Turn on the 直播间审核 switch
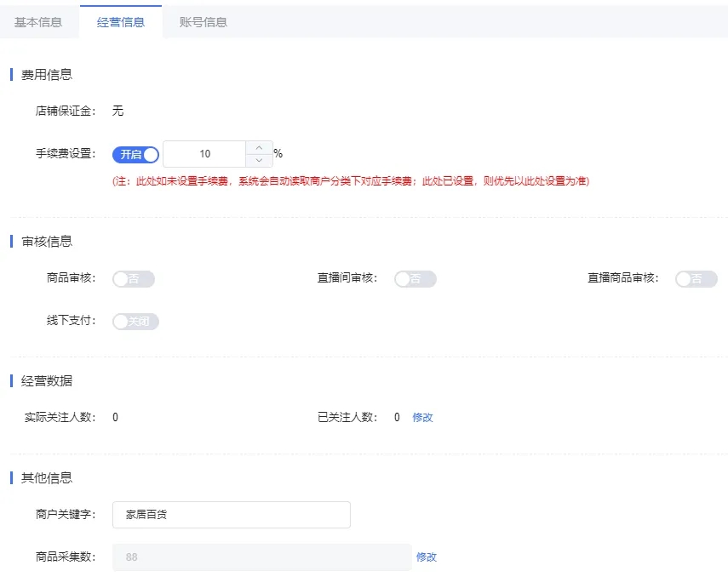728x588 pixels. tap(416, 278)
